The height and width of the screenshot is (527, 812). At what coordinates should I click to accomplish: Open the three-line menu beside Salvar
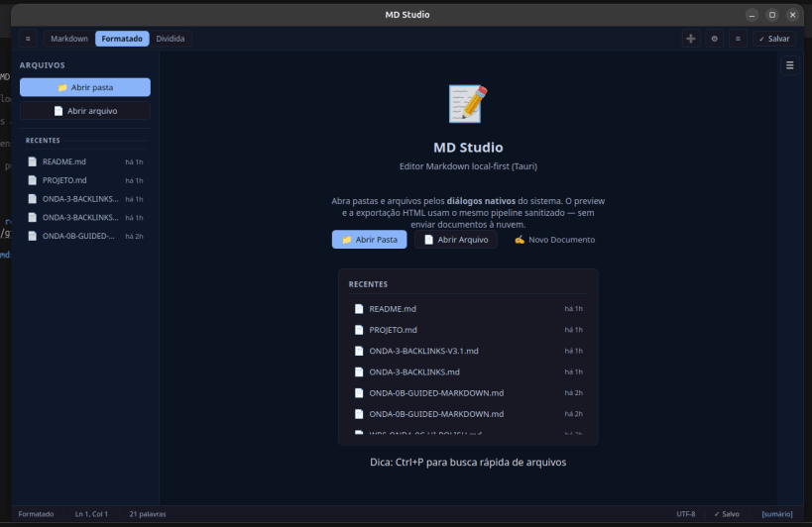tap(738, 39)
